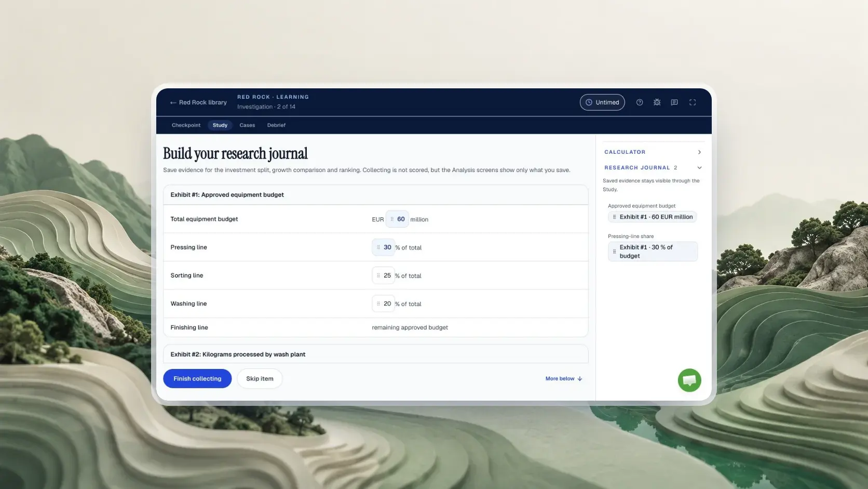Viewport: 868px width, 489px height.
Task: Expand the Calculator panel chevron
Action: (699, 152)
